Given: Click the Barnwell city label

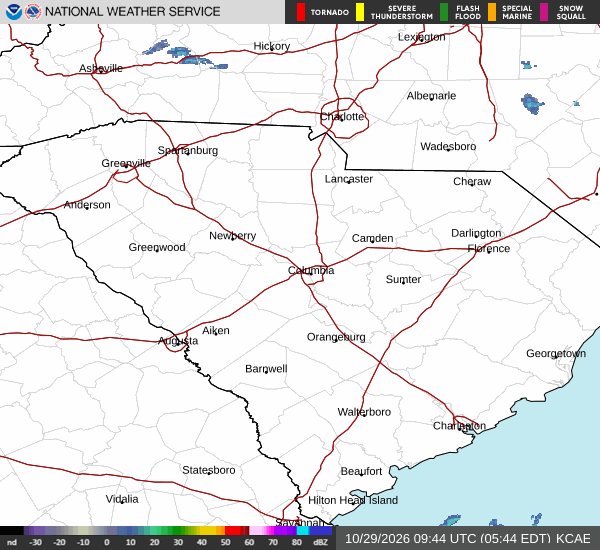Looking at the screenshot, I should coord(266,369).
